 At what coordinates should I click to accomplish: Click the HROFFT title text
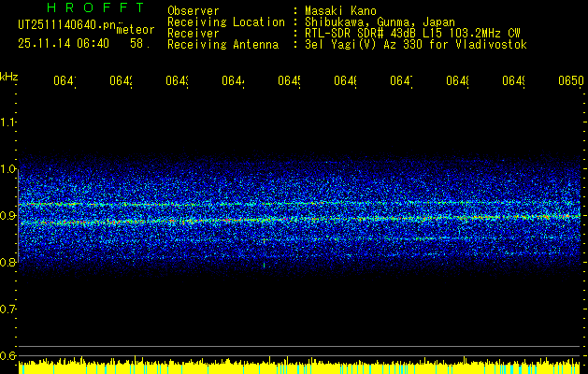coord(95,7)
